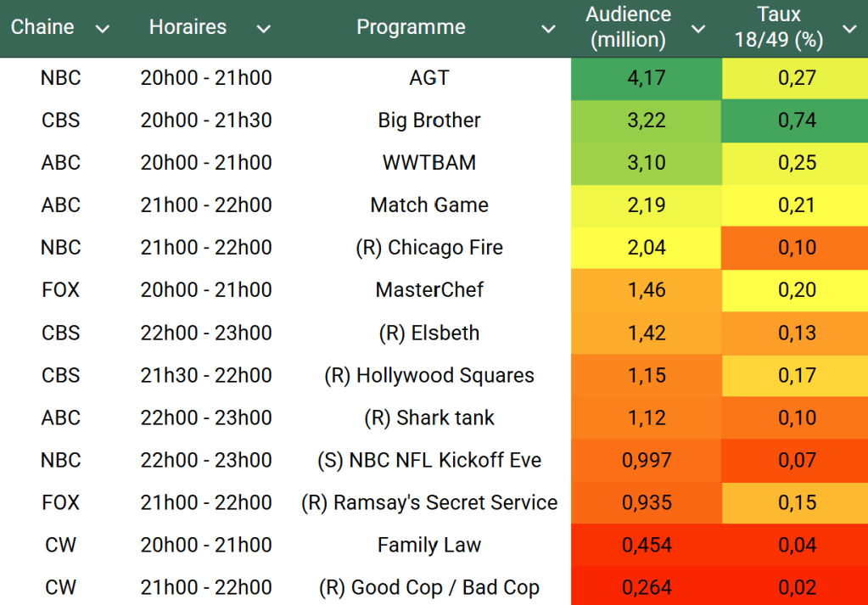Select the 0,997 audience value cell
The image size is (868, 605).
coord(646,460)
